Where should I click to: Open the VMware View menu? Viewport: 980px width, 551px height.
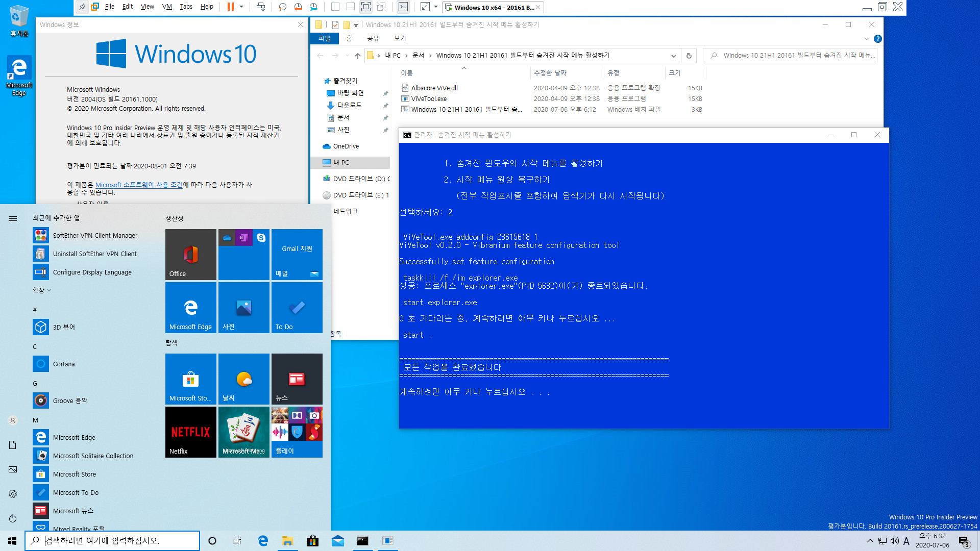coord(148,7)
